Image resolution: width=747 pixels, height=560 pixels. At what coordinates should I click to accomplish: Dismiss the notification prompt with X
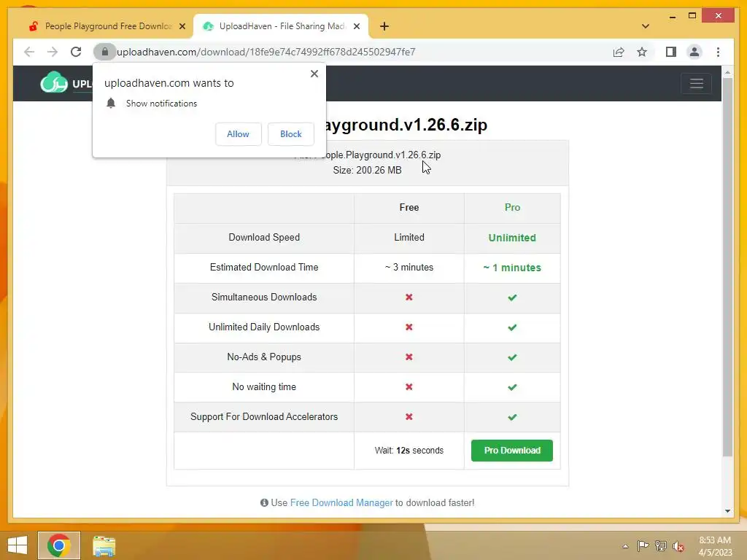(314, 74)
